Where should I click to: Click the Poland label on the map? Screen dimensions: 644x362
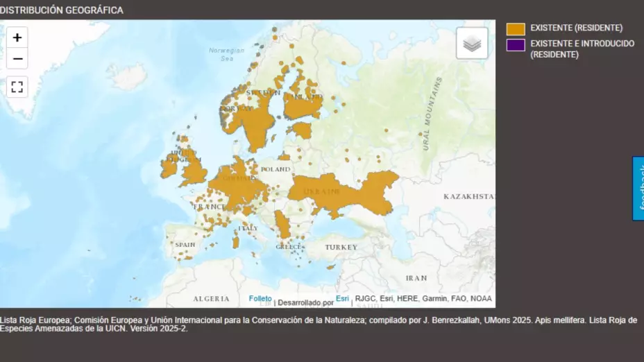coord(276,169)
